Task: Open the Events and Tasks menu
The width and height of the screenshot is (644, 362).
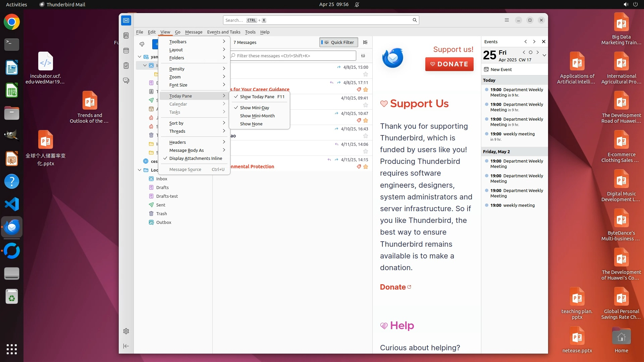Action: [223, 32]
